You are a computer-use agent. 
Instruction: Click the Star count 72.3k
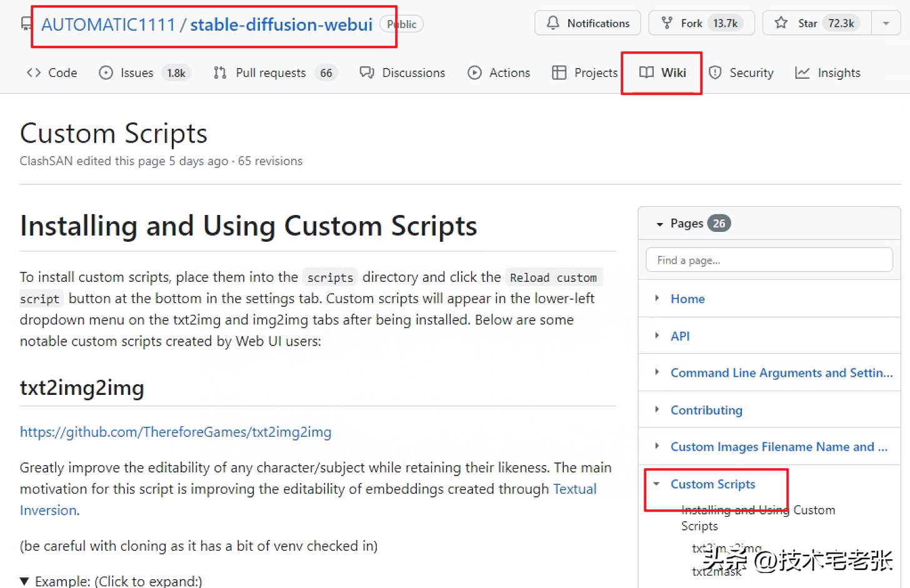click(841, 23)
